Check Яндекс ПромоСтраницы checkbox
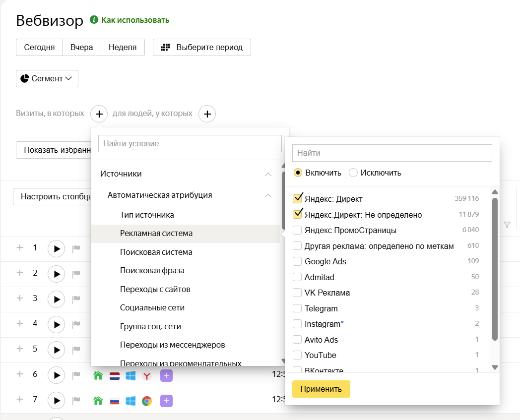The width and height of the screenshot is (520, 420). (297, 230)
